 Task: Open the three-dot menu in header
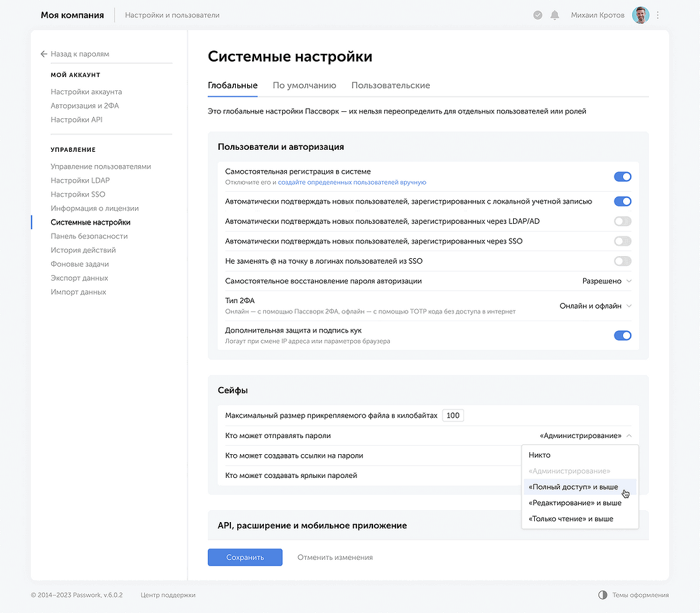tap(658, 15)
